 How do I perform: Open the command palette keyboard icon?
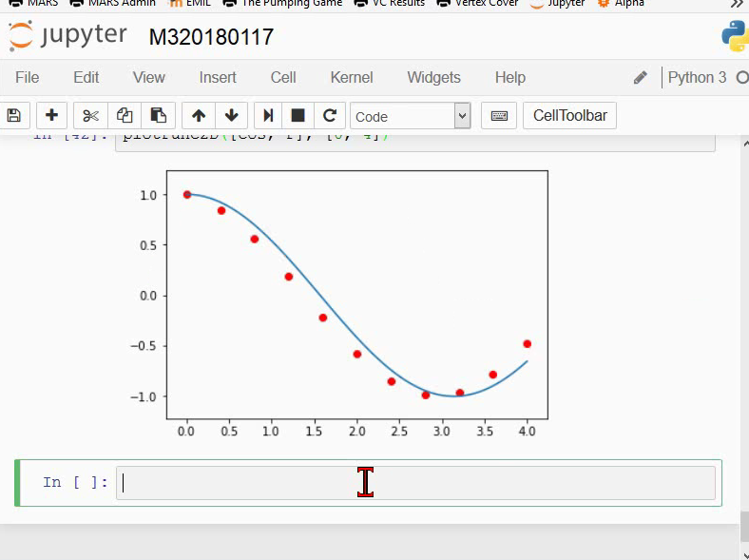[x=499, y=116]
